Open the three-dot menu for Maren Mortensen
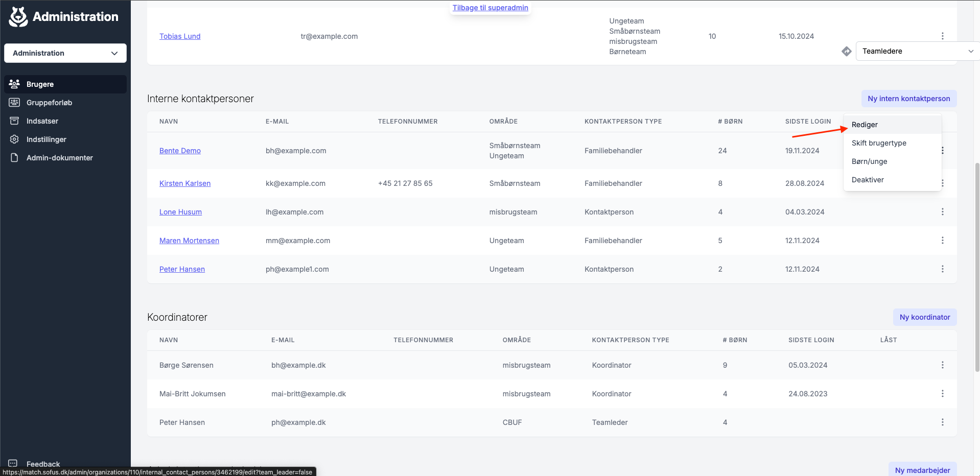Image resolution: width=980 pixels, height=476 pixels. 942,240
